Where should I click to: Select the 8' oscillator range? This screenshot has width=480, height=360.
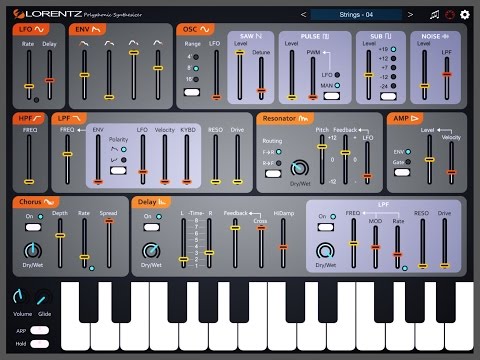tap(196, 68)
